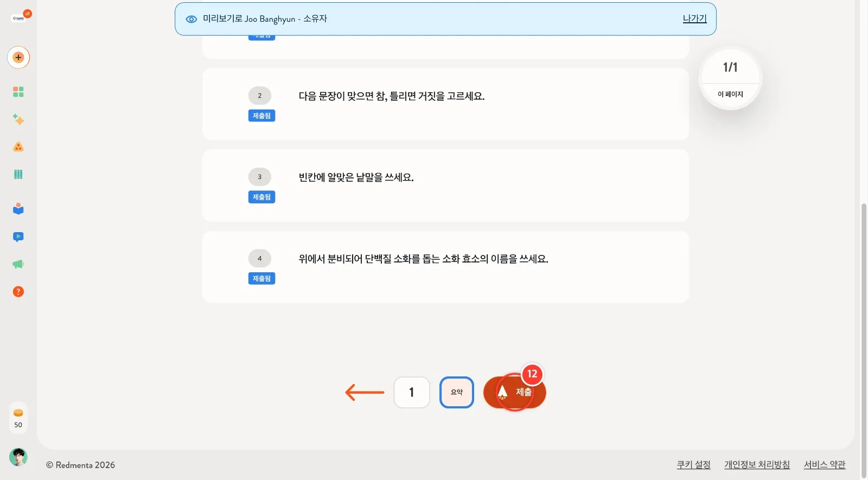Click the '미리보기로 Joo Banghyun - 소유자' banner text
This screenshot has width=868, height=480.
click(x=265, y=19)
